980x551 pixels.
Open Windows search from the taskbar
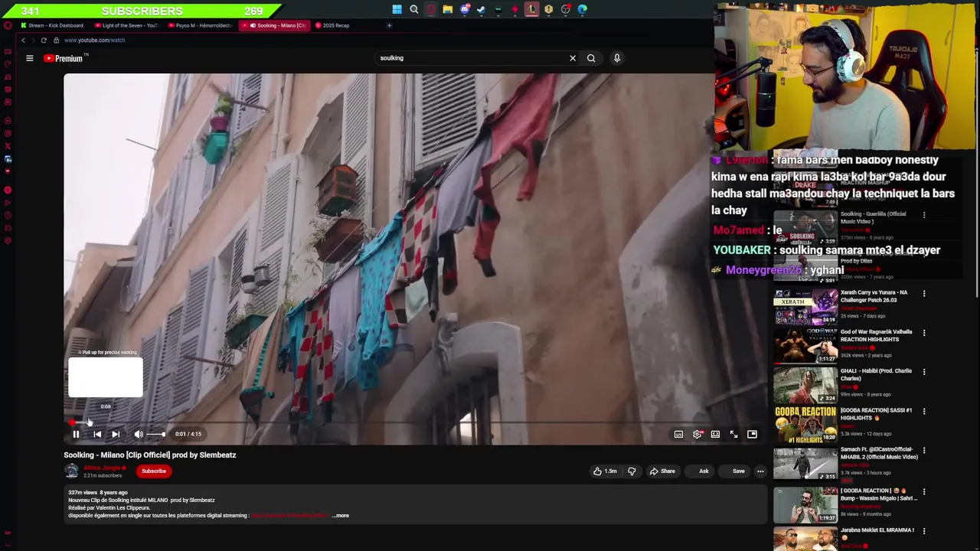click(414, 9)
